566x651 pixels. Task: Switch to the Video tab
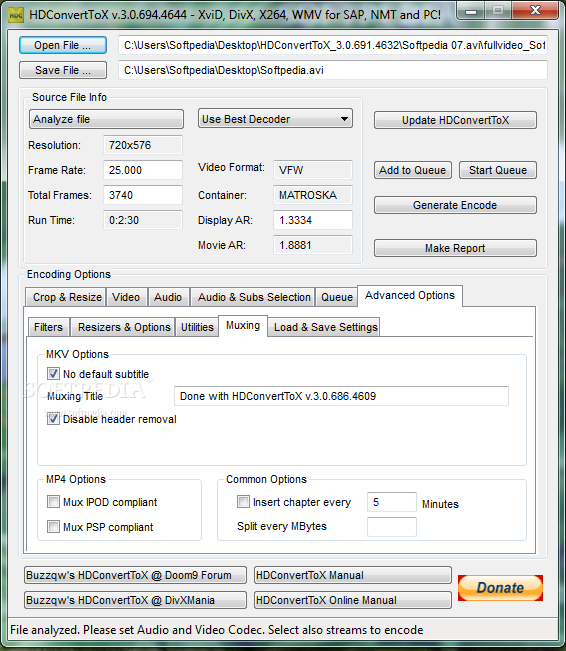[126, 297]
